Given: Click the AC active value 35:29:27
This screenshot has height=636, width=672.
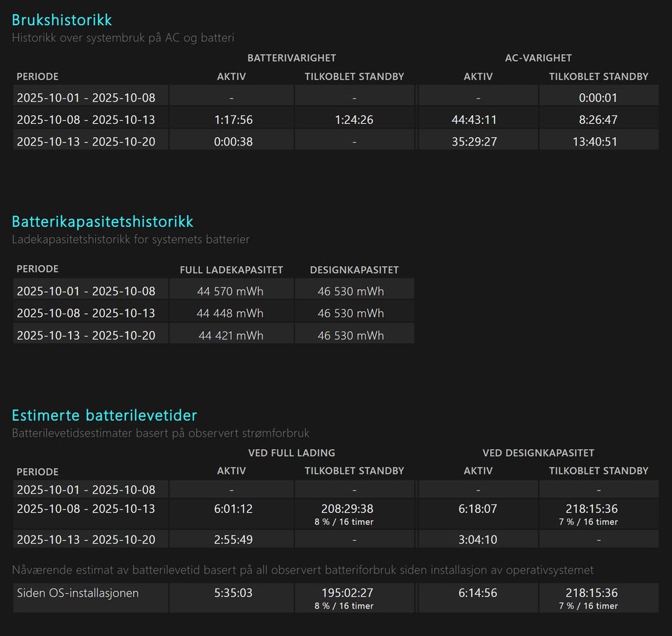Looking at the screenshot, I should (474, 141).
